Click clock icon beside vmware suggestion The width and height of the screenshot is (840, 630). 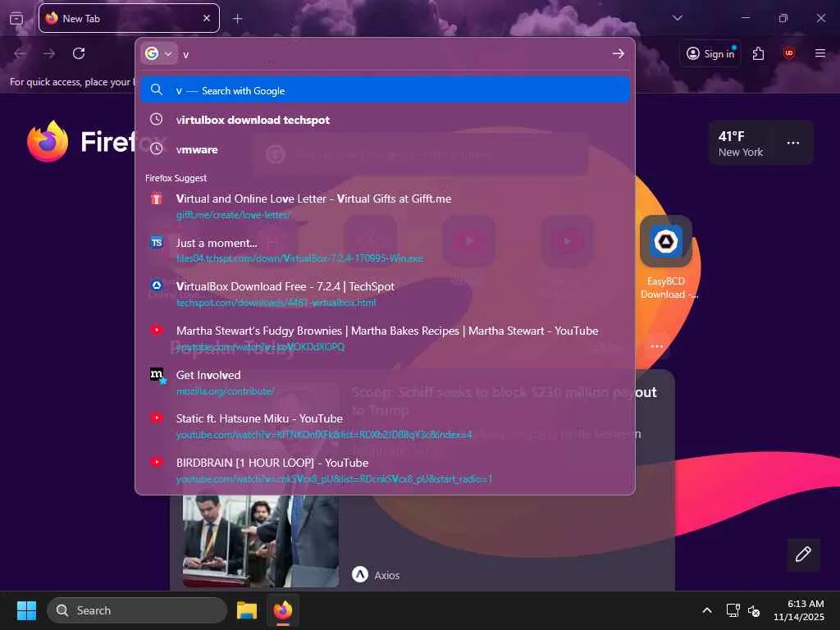tap(156, 148)
